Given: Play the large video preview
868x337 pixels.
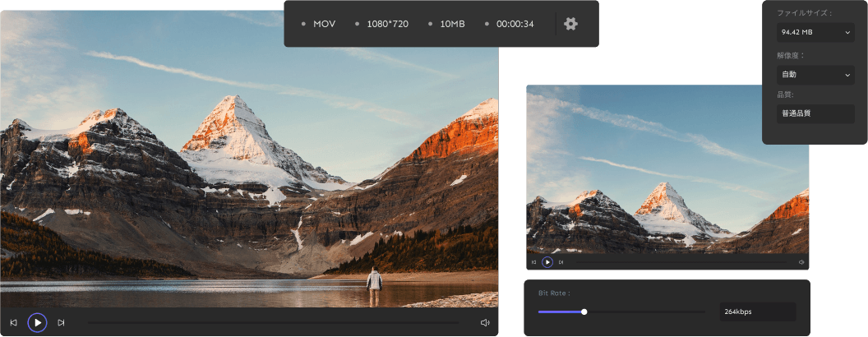Looking at the screenshot, I should [x=37, y=322].
